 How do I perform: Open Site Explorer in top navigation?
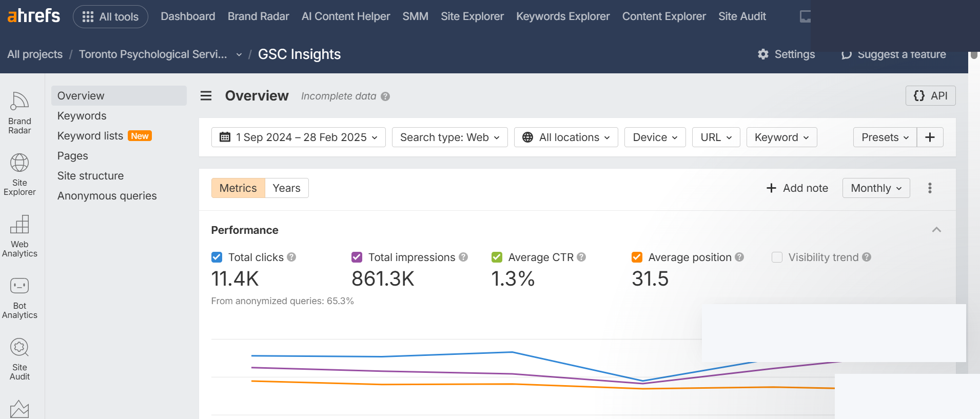click(472, 16)
